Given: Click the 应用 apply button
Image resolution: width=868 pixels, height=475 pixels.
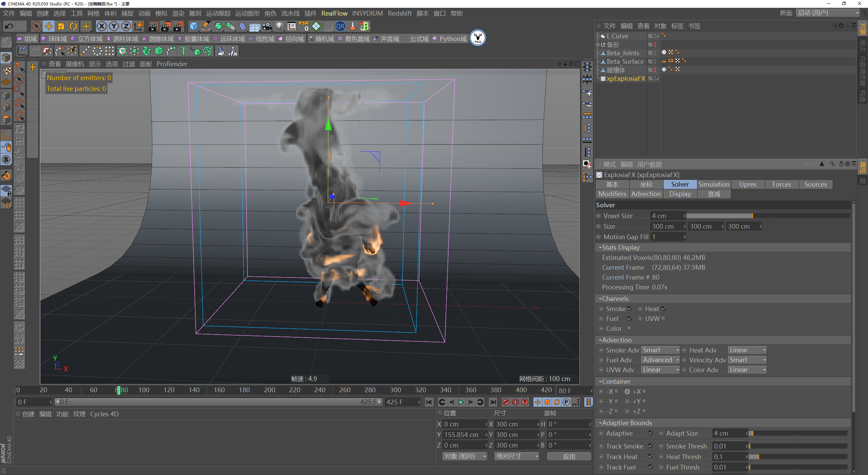Looking at the screenshot, I should click(x=569, y=456).
